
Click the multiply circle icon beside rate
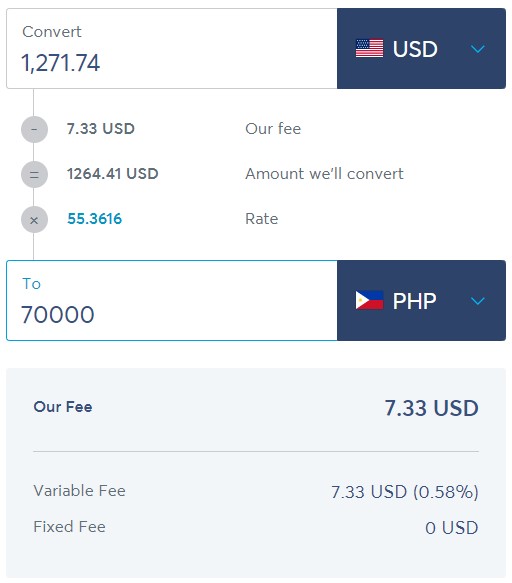tap(34, 220)
